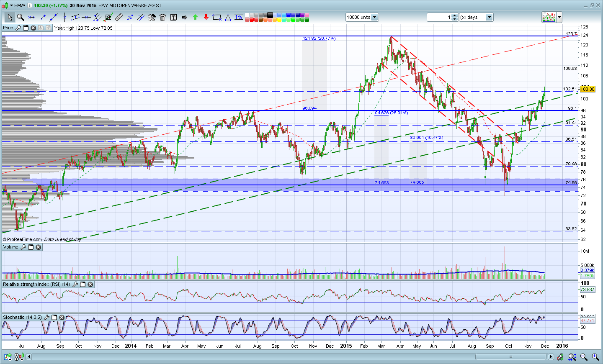Screen dimensions: 603x364
Task: Click the Stochastic (14 3 5) label
Action: click(x=23, y=318)
